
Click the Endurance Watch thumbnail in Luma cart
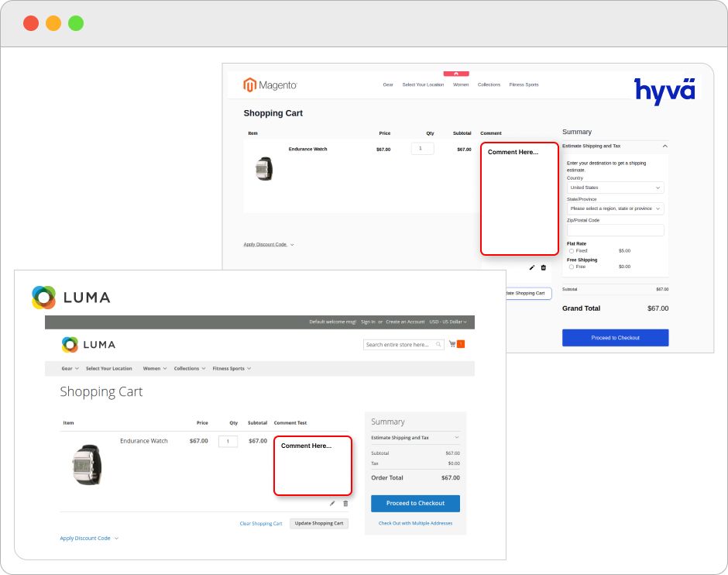click(x=87, y=464)
